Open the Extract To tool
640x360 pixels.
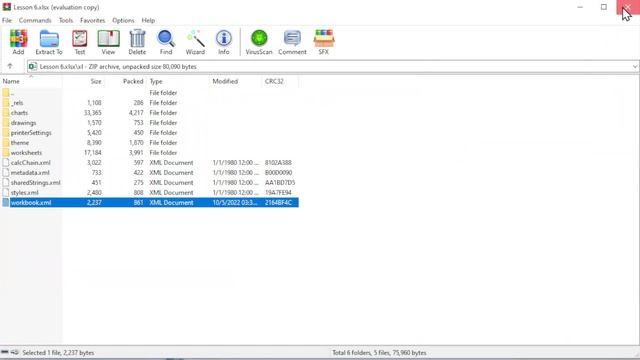coord(49,42)
